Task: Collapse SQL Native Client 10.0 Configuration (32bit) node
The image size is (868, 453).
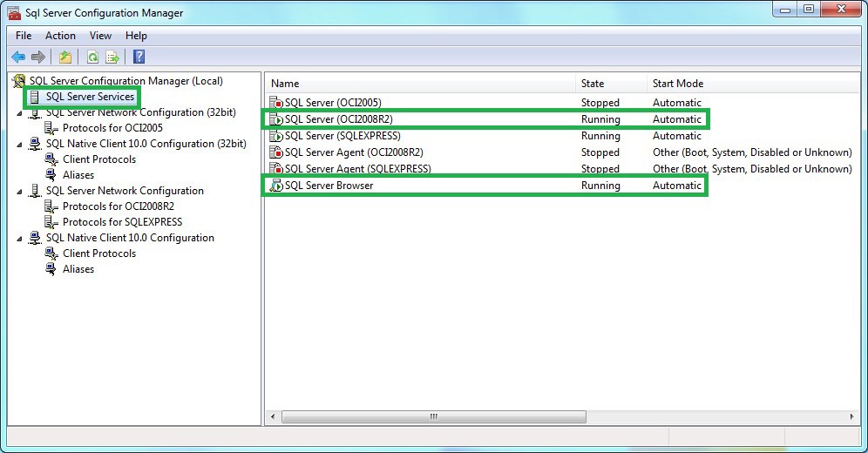Action: (20, 145)
